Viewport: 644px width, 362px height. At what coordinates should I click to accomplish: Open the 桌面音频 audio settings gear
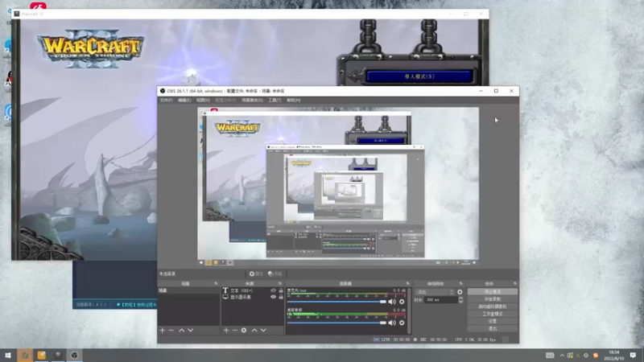(402, 323)
